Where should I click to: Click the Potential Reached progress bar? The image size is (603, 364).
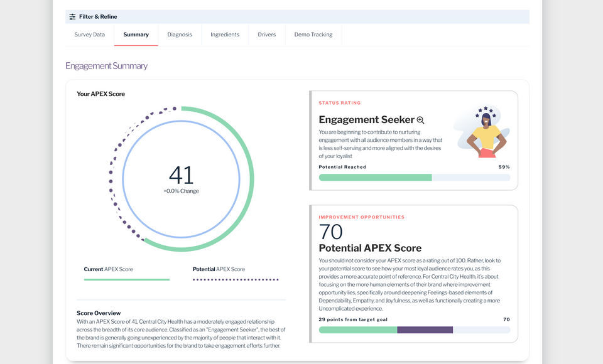coord(414,178)
